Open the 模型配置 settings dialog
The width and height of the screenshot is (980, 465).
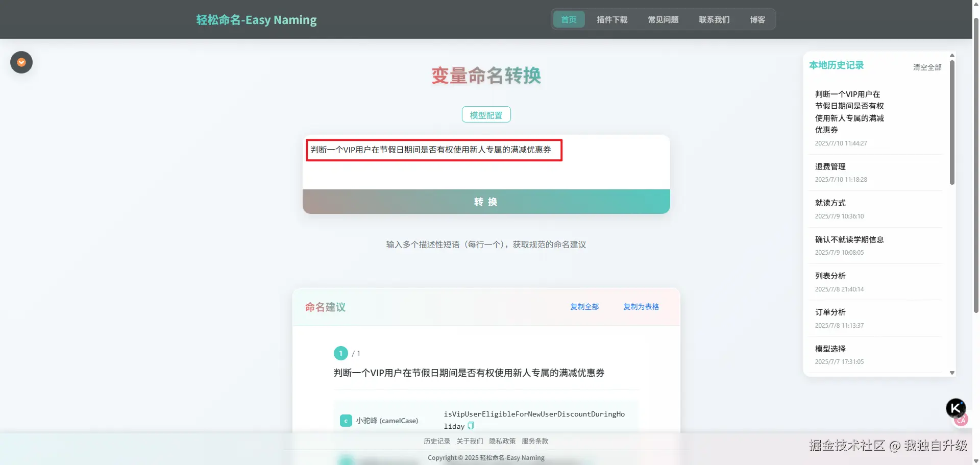485,114
